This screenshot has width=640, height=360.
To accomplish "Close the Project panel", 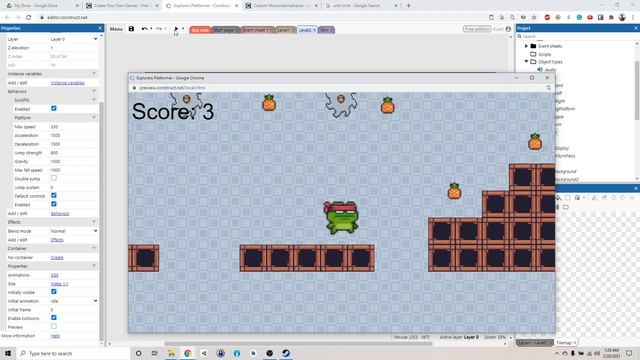I will coord(636,28).
